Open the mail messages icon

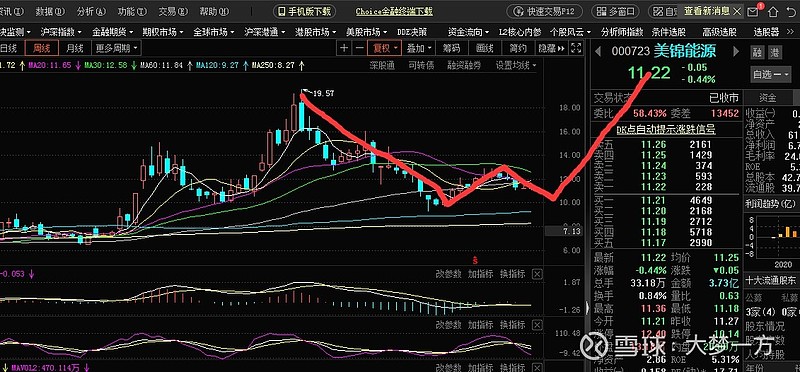point(753,11)
